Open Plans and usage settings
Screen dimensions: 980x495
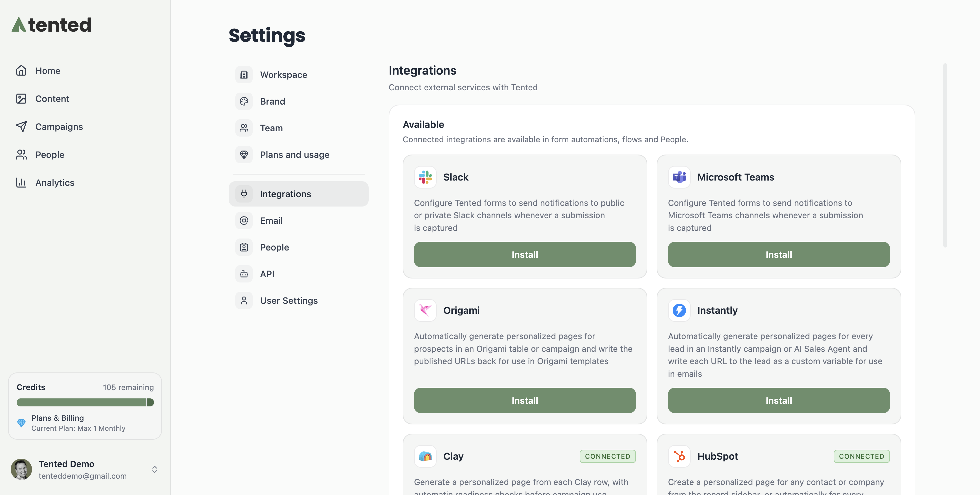pyautogui.click(x=298, y=155)
